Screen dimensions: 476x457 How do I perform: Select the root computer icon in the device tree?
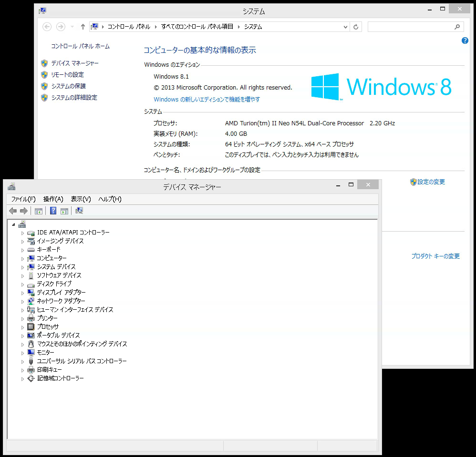22,224
